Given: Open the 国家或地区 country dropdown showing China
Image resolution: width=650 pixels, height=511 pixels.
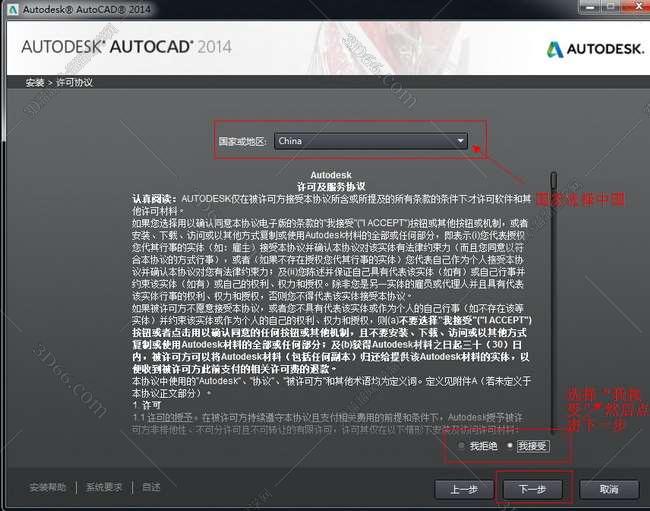Looking at the screenshot, I should pyautogui.click(x=370, y=141).
